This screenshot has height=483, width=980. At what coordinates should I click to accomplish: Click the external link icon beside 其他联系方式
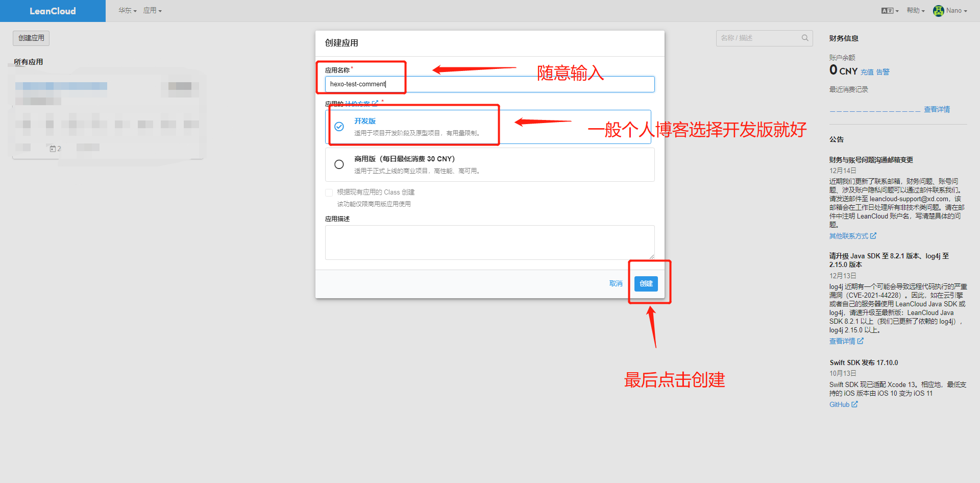(873, 235)
